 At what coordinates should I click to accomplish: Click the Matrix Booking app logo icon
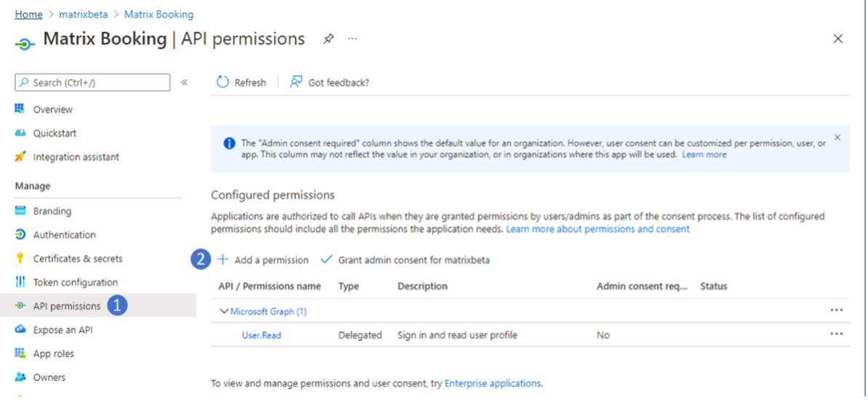[25, 43]
